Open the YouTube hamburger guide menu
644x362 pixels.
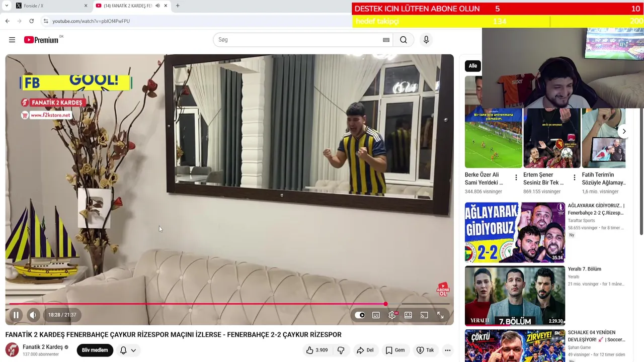pos(12,40)
